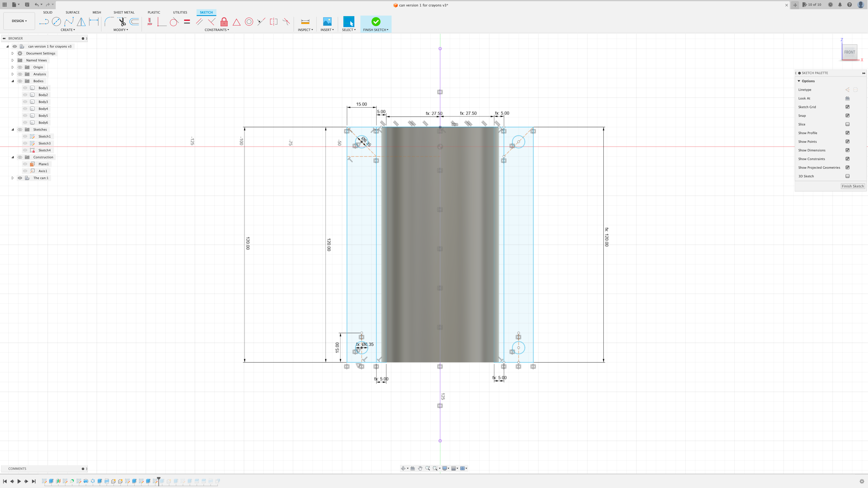Select the Pan tool on navigation bar
This screenshot has width=868, height=488.
click(420, 468)
